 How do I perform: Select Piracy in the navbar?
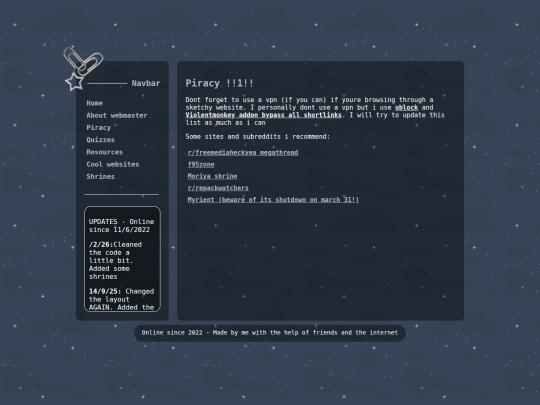tap(98, 128)
